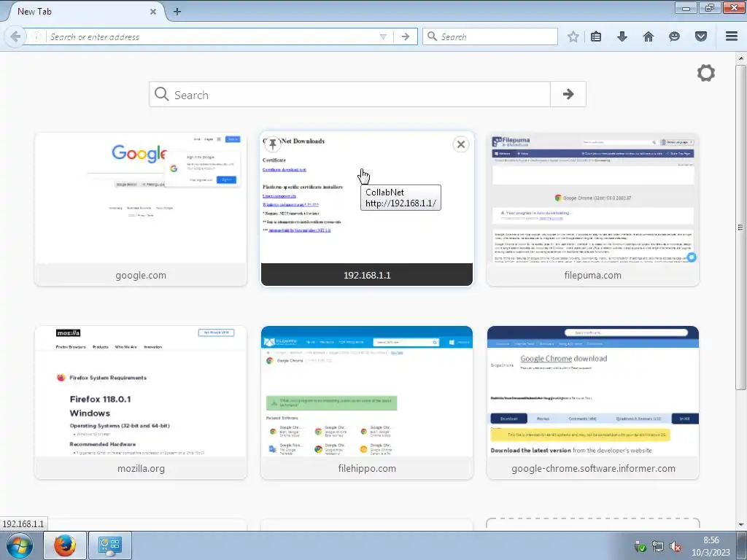Open the security shield tray icon
Image resolution: width=747 pixels, height=560 pixels.
point(640,547)
